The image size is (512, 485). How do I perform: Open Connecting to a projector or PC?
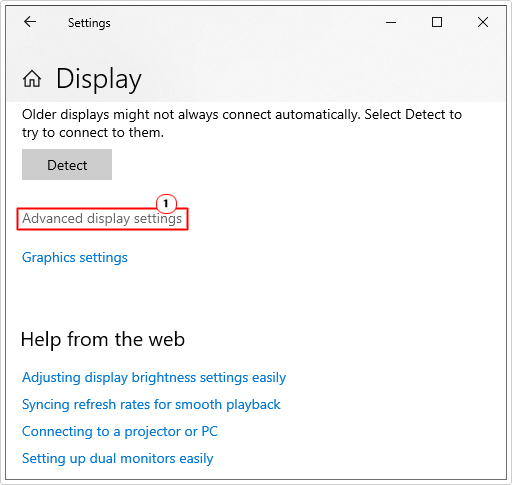pyautogui.click(x=120, y=431)
